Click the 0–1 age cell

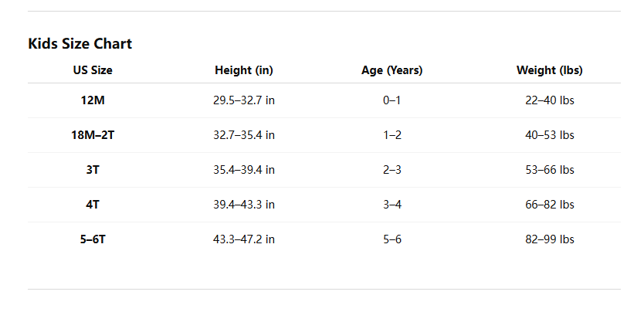[392, 100]
